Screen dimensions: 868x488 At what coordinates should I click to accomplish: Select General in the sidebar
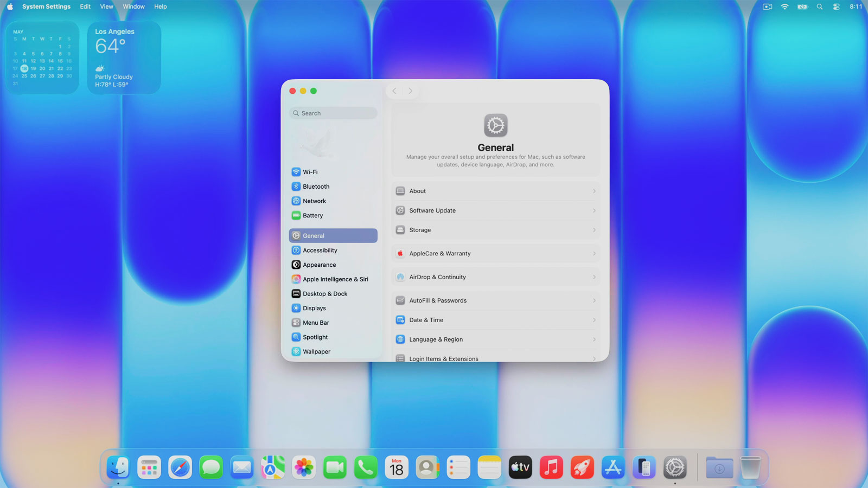[x=333, y=236]
